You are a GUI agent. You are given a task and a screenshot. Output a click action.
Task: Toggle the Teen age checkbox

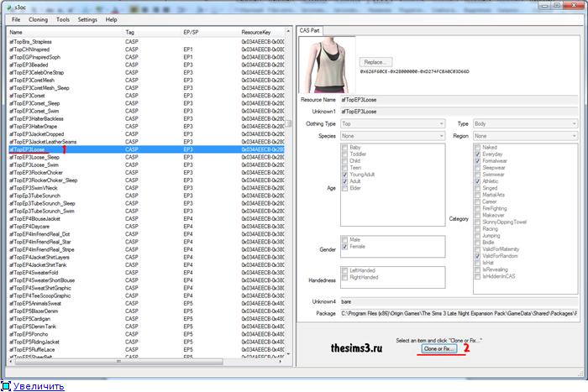pyautogui.click(x=345, y=167)
